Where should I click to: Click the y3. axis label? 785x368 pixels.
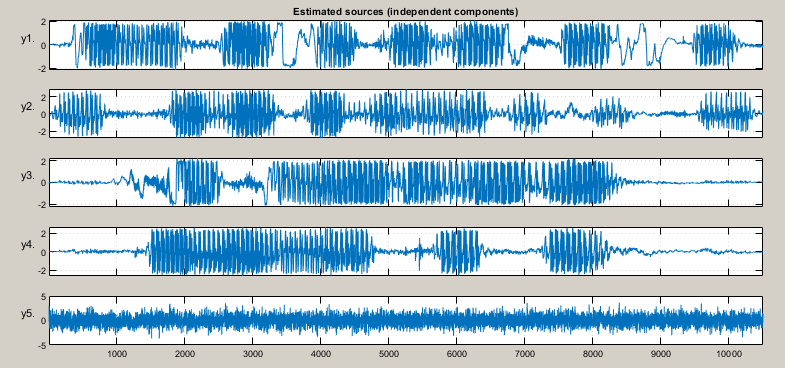click(x=28, y=176)
